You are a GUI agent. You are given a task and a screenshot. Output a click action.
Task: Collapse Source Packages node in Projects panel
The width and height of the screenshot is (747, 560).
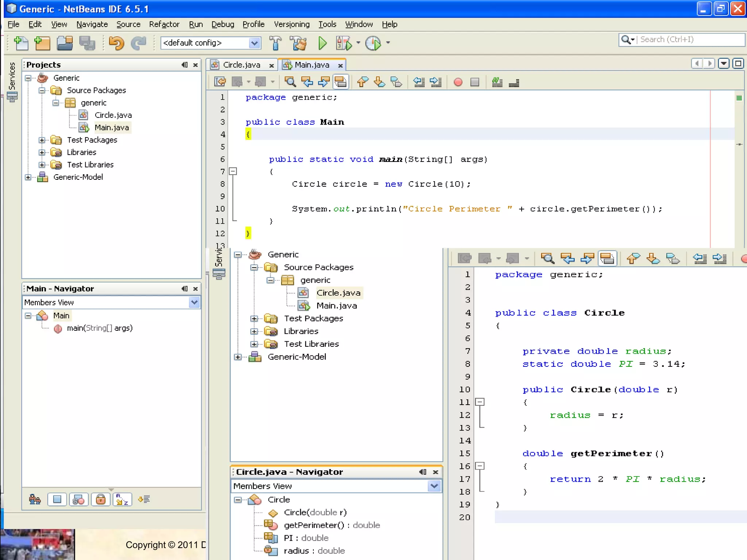(x=42, y=90)
